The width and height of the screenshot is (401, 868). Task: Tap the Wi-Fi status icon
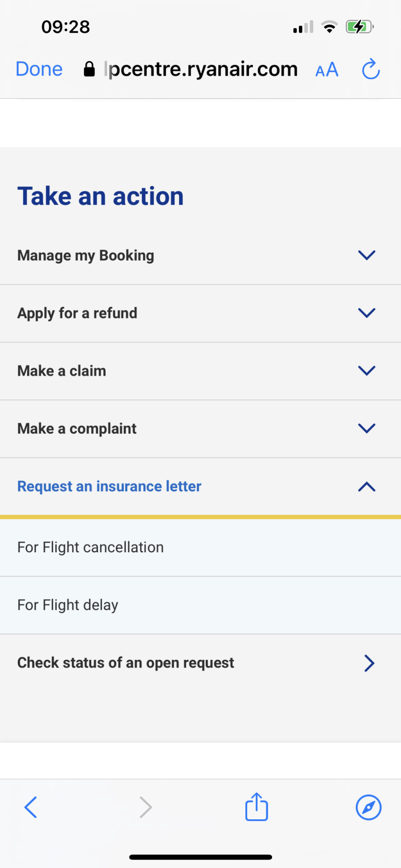[x=329, y=27]
